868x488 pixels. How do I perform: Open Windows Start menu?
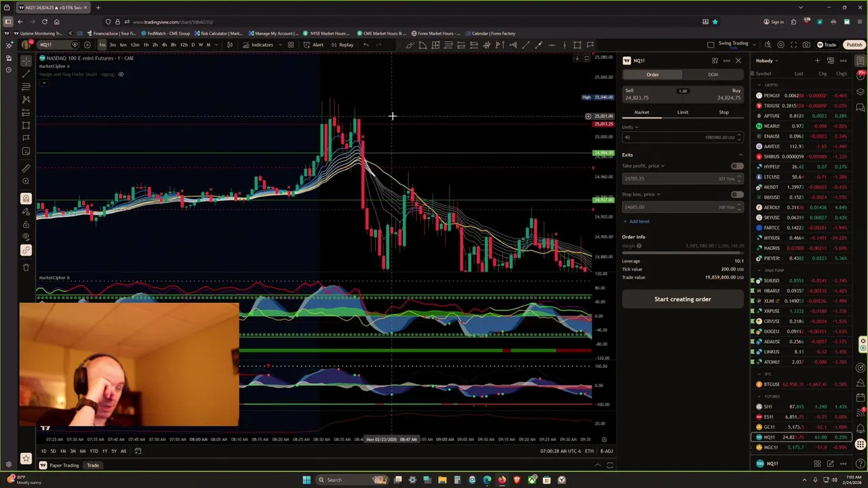click(307, 480)
